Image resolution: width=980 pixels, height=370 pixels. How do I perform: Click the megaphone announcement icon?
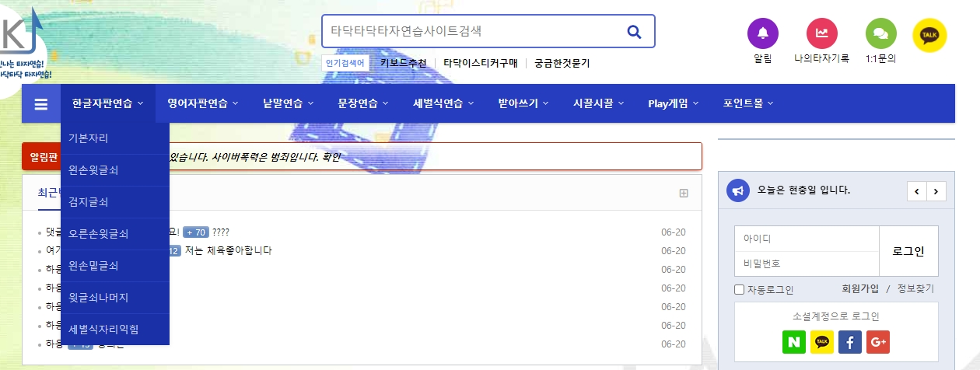click(738, 190)
